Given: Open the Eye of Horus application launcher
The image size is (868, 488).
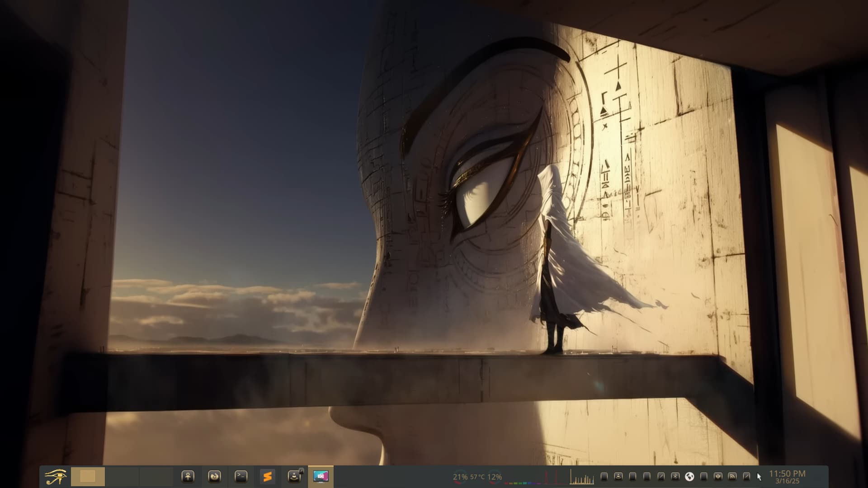Looking at the screenshot, I should click(x=56, y=477).
